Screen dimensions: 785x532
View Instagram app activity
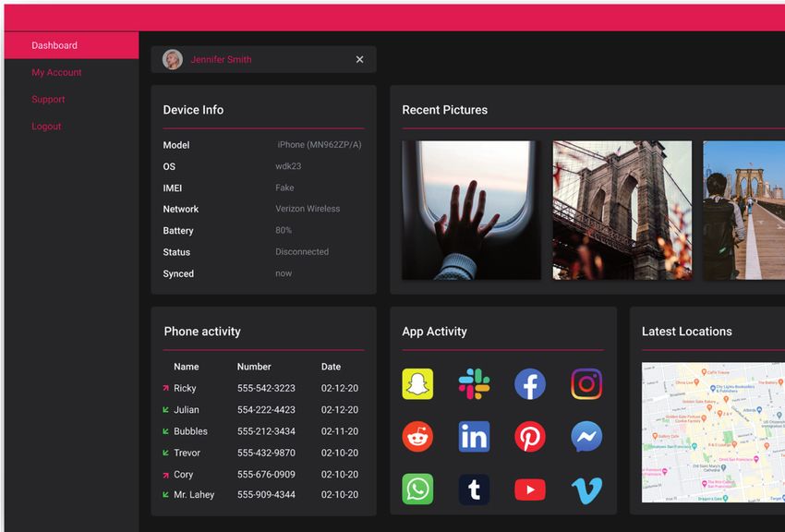586,384
